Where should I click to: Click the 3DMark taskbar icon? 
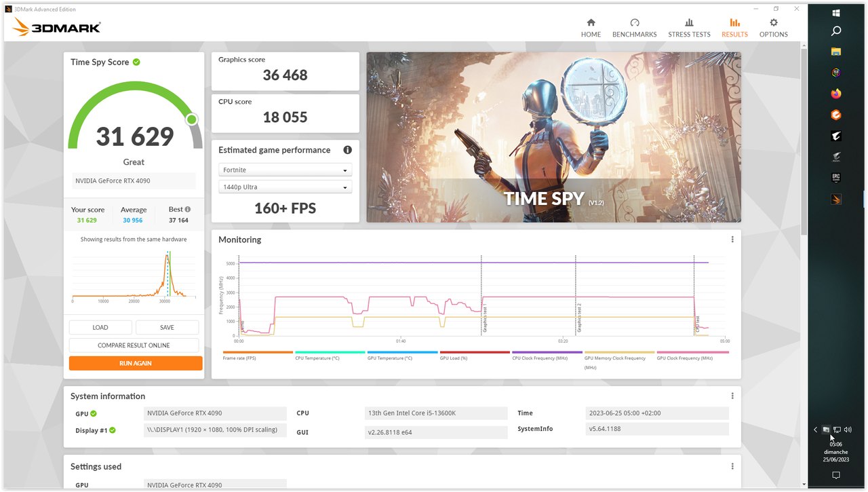[836, 200]
